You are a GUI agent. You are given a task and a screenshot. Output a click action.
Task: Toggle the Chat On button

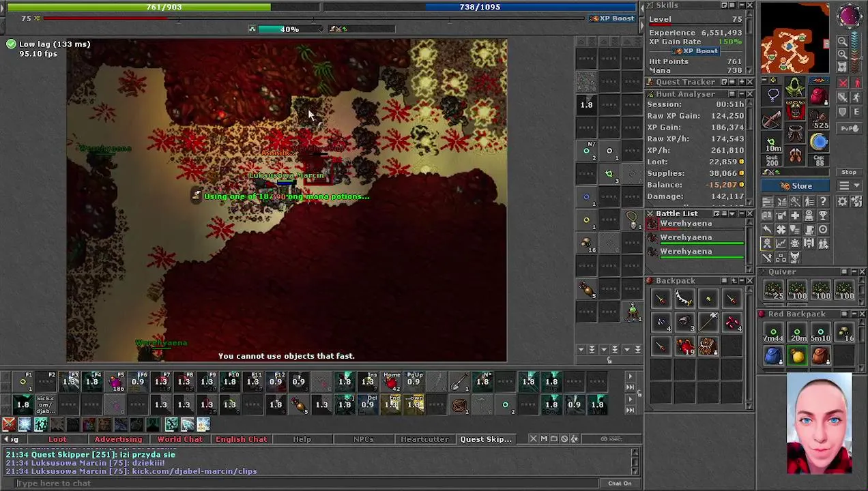[x=620, y=483]
